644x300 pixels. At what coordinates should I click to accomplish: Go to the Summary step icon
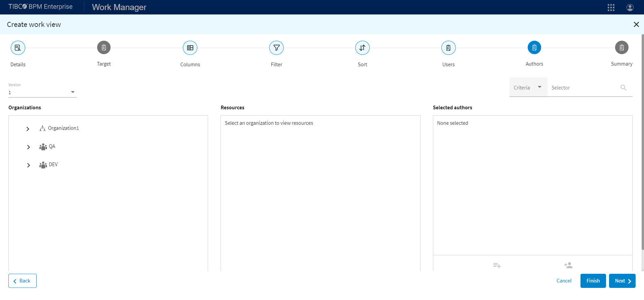click(622, 47)
